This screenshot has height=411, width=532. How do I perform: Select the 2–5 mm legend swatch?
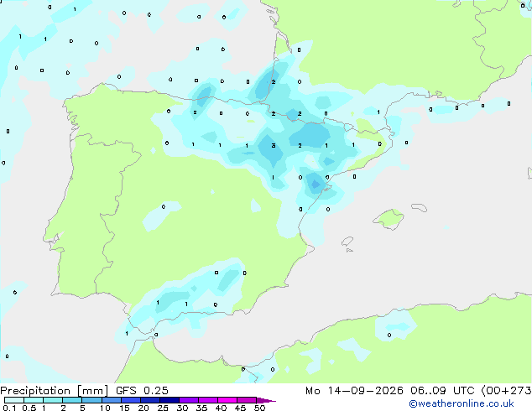coord(72,400)
